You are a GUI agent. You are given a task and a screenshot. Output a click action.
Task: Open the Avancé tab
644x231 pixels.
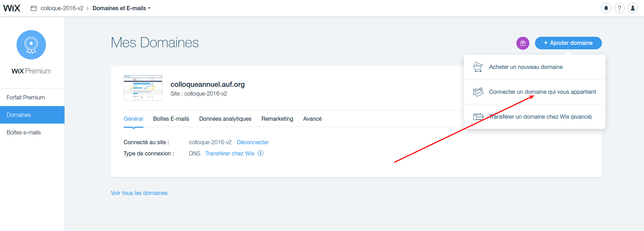point(312,119)
